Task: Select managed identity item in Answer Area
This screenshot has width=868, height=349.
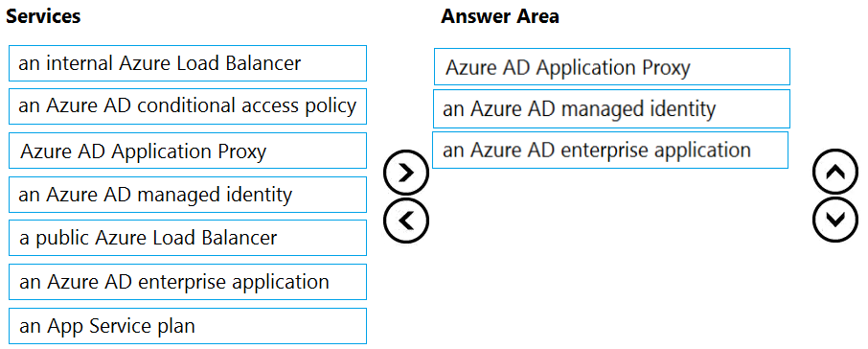Action: coord(611,108)
